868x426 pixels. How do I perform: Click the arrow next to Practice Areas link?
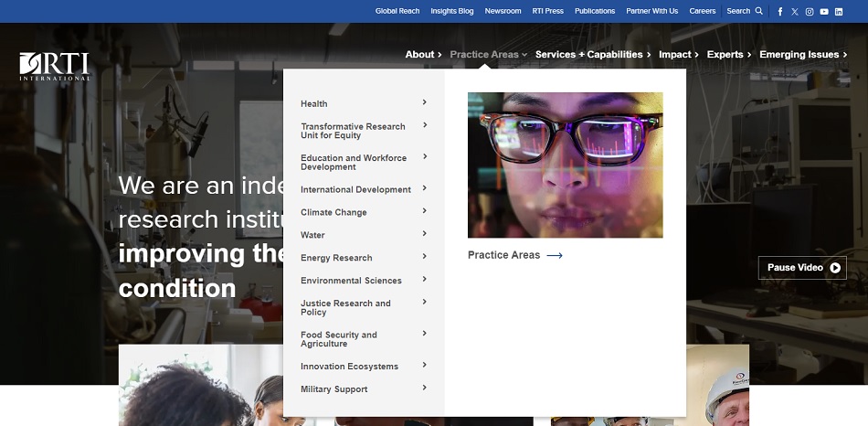pos(555,255)
